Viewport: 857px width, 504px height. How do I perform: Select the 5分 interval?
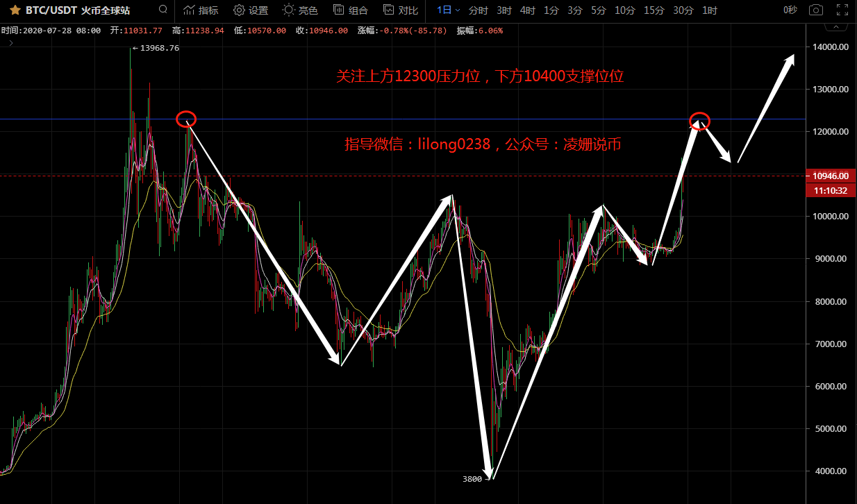coord(598,10)
